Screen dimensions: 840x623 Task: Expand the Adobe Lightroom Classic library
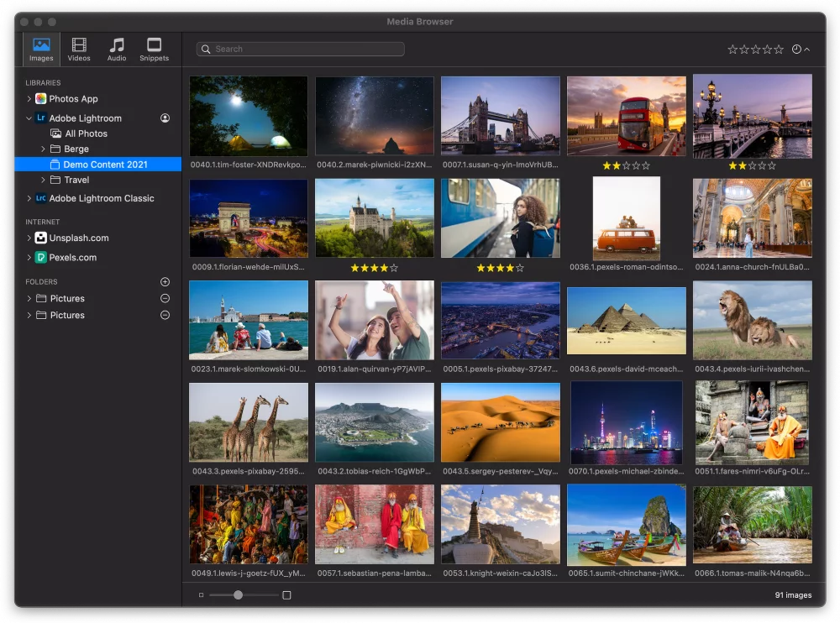pos(29,199)
